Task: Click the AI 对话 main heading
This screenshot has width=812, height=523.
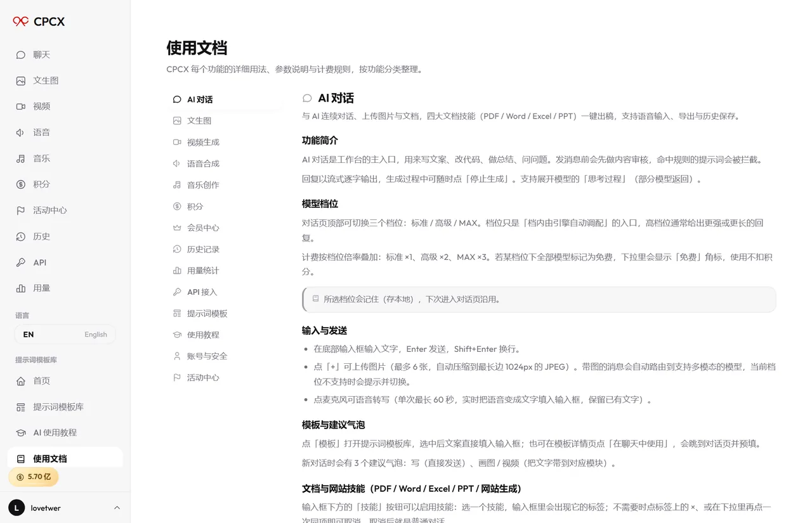Action: coord(336,98)
